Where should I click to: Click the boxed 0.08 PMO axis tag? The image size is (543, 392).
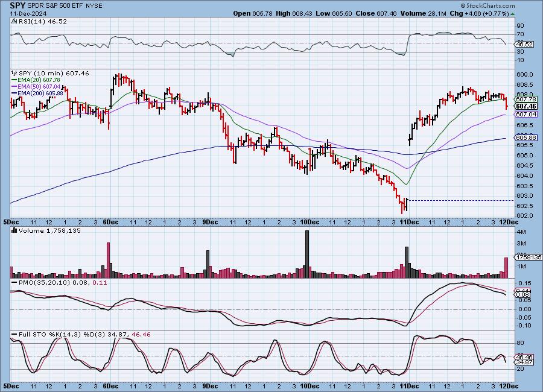click(x=523, y=295)
